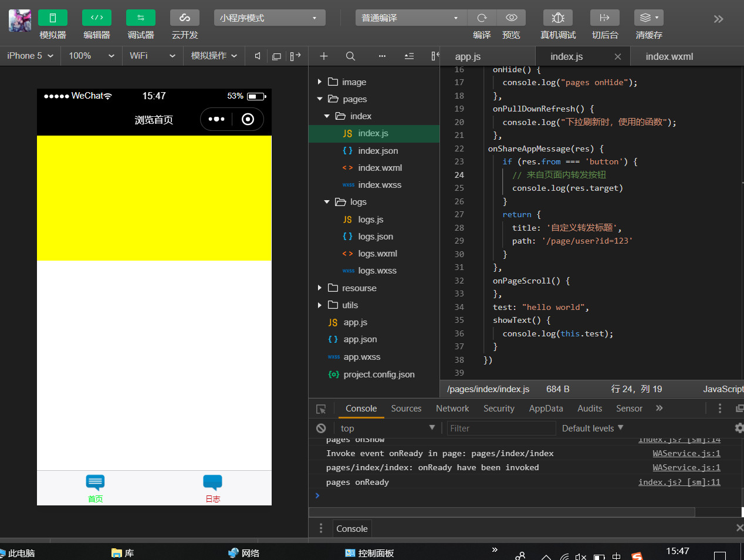
Task: Add a new file with plus icon
Action: point(323,56)
